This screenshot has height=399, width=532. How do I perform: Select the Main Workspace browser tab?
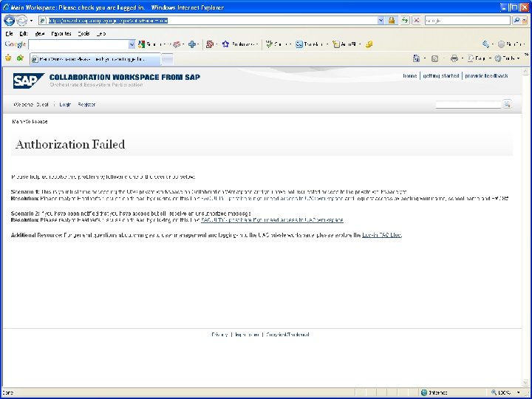(x=95, y=59)
